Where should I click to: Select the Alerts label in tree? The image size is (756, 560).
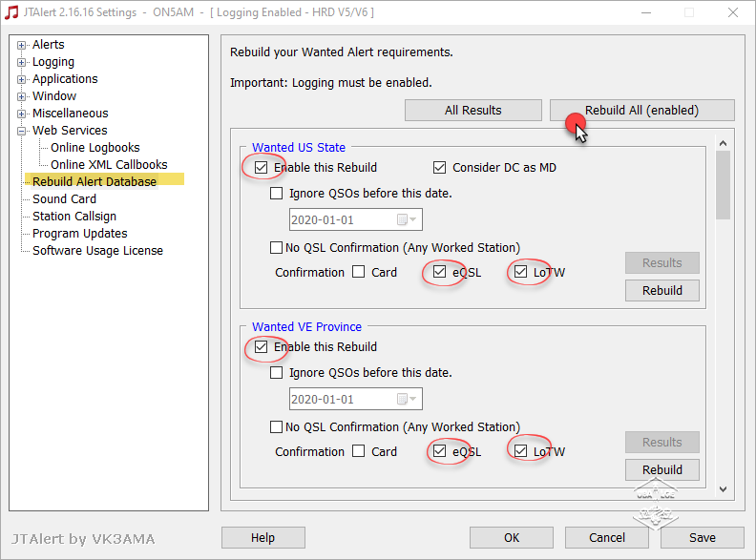[49, 44]
